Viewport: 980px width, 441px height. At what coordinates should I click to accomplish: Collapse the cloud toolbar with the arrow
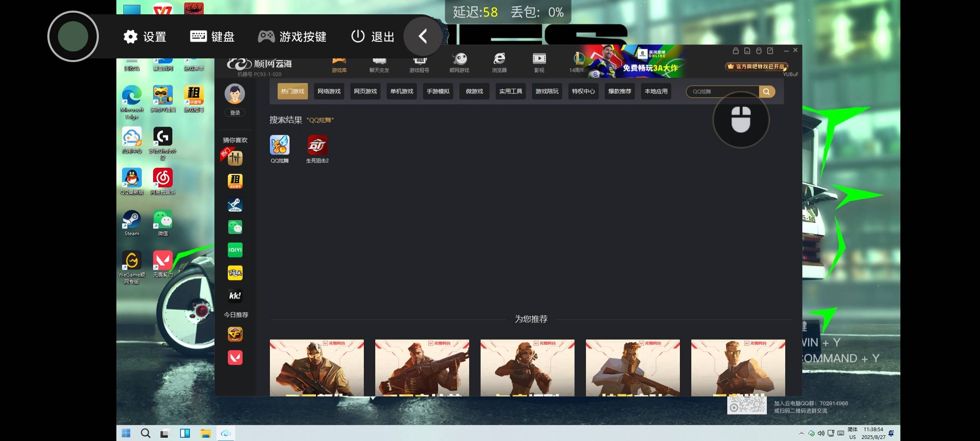[x=423, y=36]
